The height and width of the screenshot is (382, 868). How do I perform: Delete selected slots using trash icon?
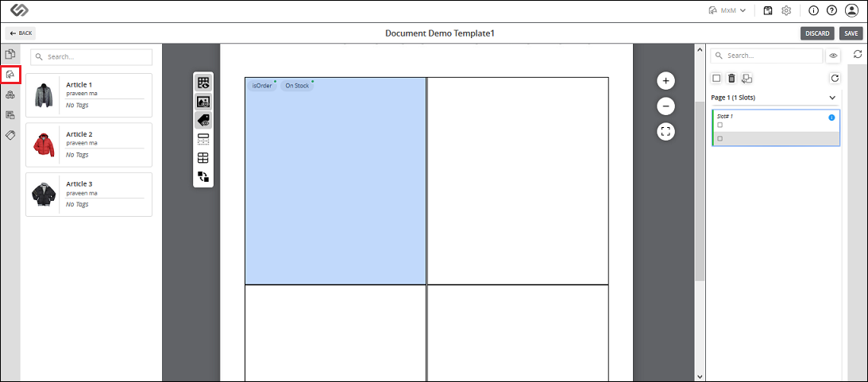pyautogui.click(x=731, y=79)
